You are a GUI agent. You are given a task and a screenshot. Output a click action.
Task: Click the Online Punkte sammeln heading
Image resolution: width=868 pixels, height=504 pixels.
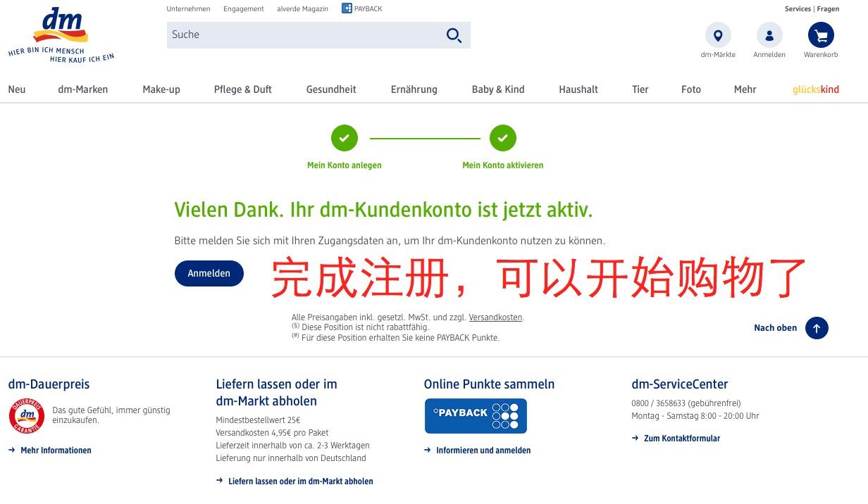490,384
